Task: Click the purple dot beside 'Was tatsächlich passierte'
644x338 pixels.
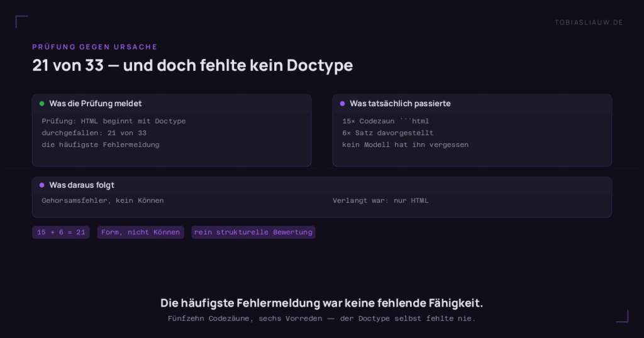Action: click(343, 104)
